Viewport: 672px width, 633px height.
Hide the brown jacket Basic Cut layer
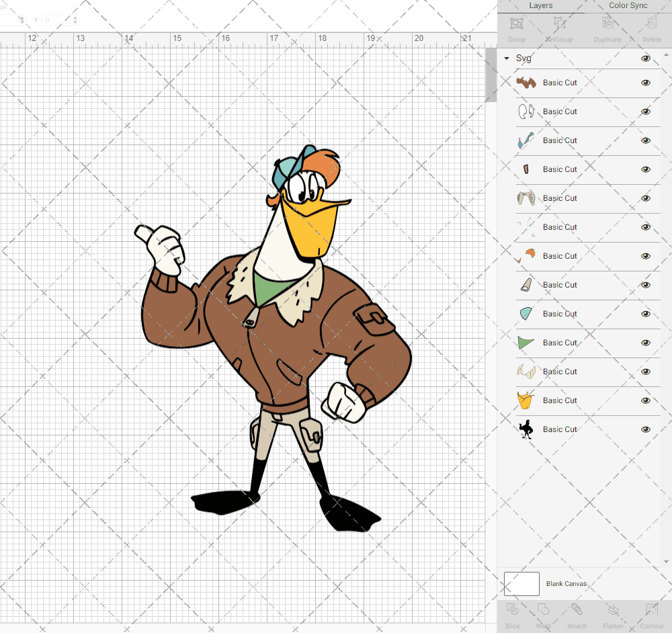coord(646,83)
